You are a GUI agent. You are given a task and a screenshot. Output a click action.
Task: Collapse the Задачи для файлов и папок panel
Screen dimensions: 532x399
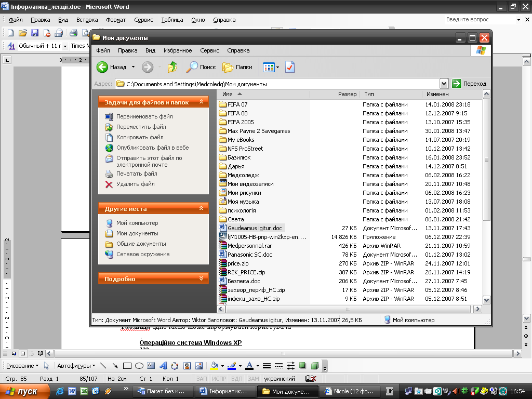click(x=201, y=102)
